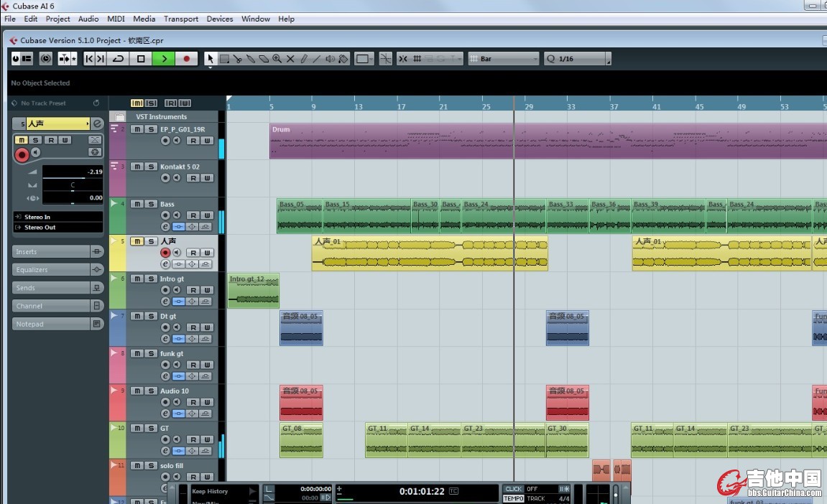Open inspector edit channel settings e button
Image resolution: width=827 pixels, height=504 pixels.
tap(97, 123)
